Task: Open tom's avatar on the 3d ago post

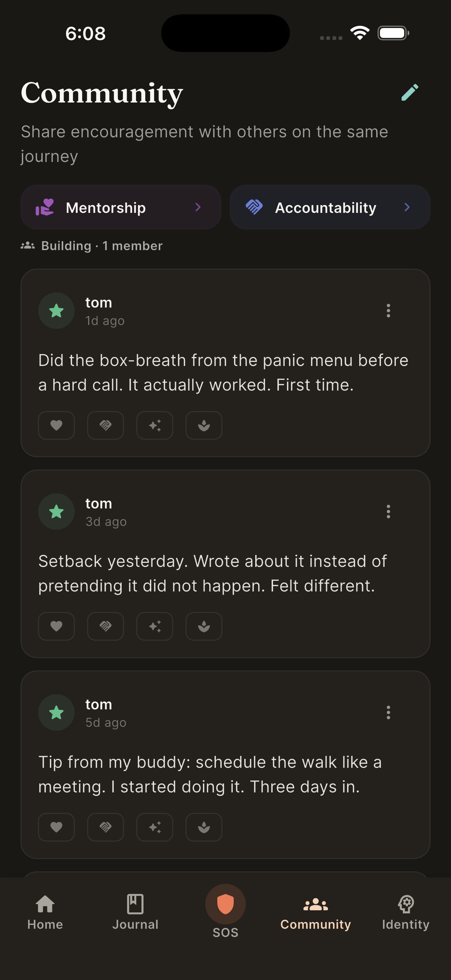Action: [56, 512]
